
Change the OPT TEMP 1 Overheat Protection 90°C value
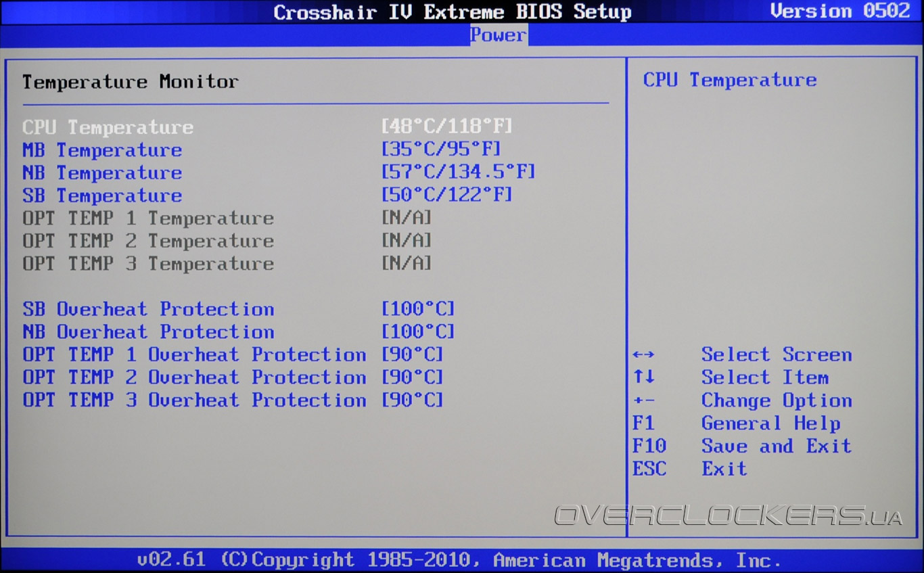[413, 355]
